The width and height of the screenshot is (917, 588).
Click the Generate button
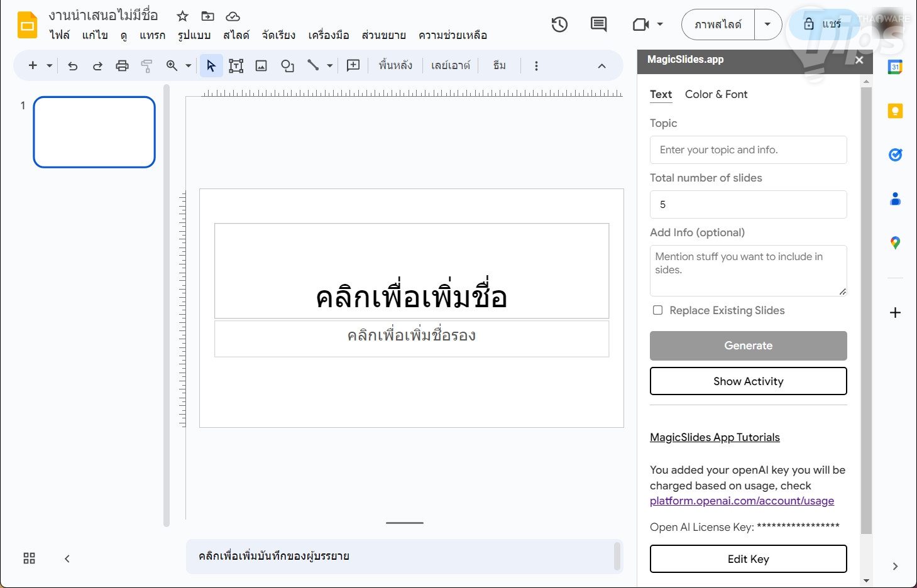click(x=748, y=346)
